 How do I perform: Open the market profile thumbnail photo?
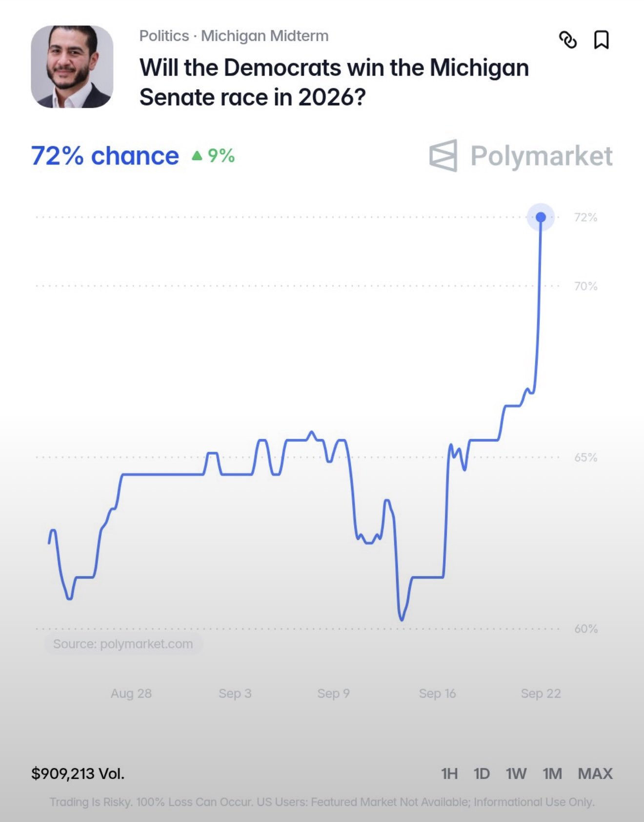(72, 67)
